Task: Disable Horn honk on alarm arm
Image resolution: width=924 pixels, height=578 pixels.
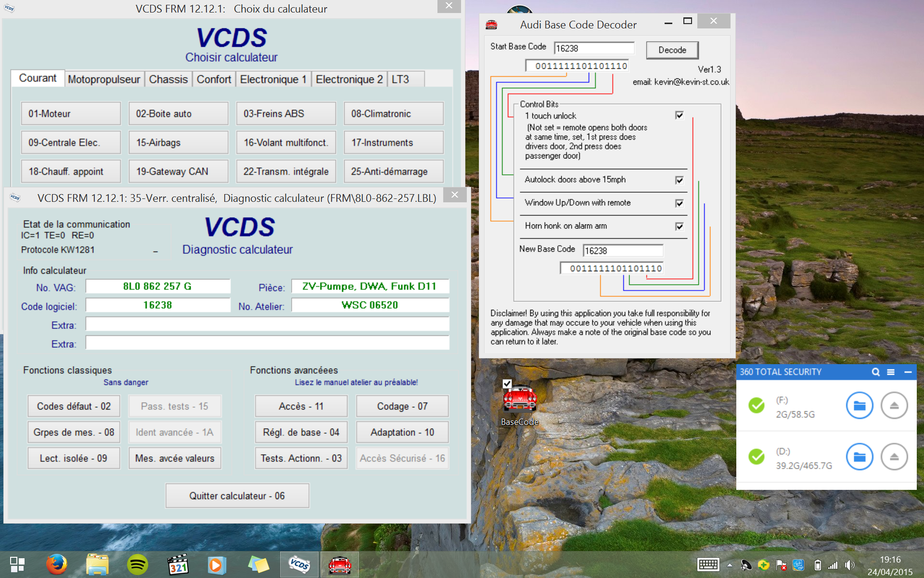Action: [x=679, y=226]
